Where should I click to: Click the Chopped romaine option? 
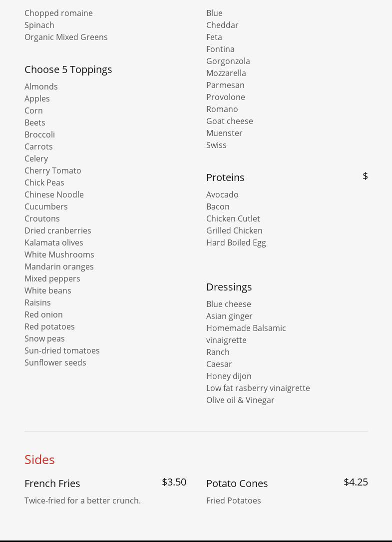click(x=58, y=13)
